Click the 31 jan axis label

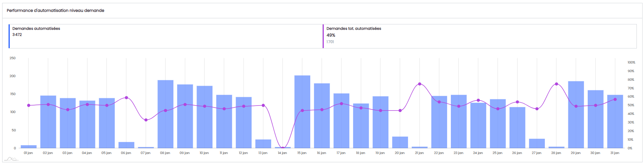(x=615, y=153)
